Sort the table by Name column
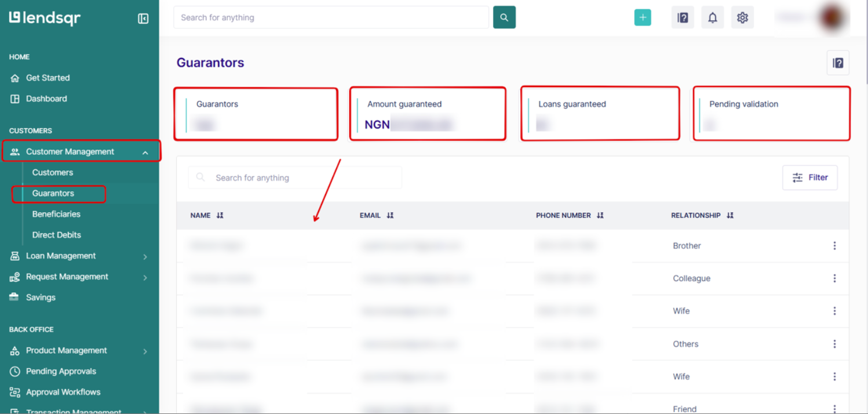Screen dimensions: 868x414 point(220,215)
